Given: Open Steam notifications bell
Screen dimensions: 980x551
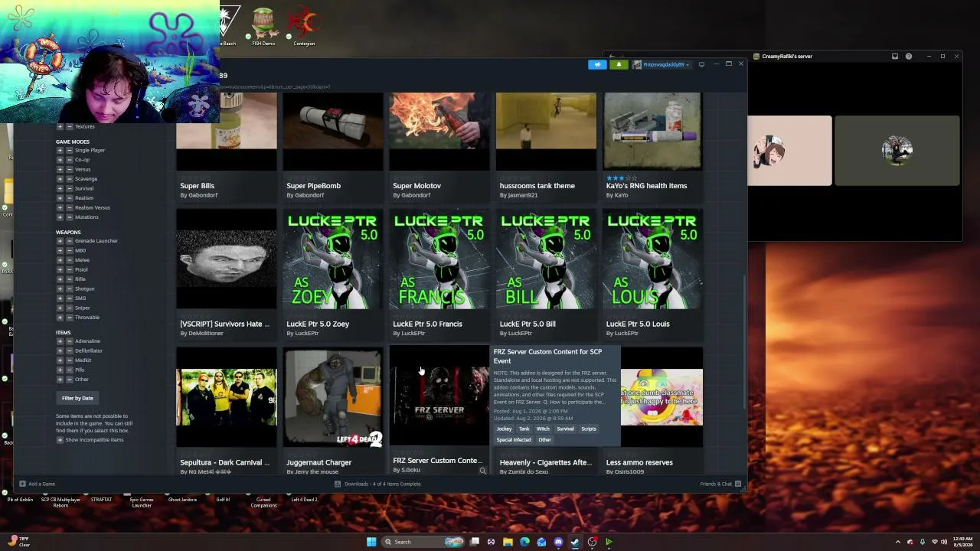Looking at the screenshot, I should tap(619, 64).
